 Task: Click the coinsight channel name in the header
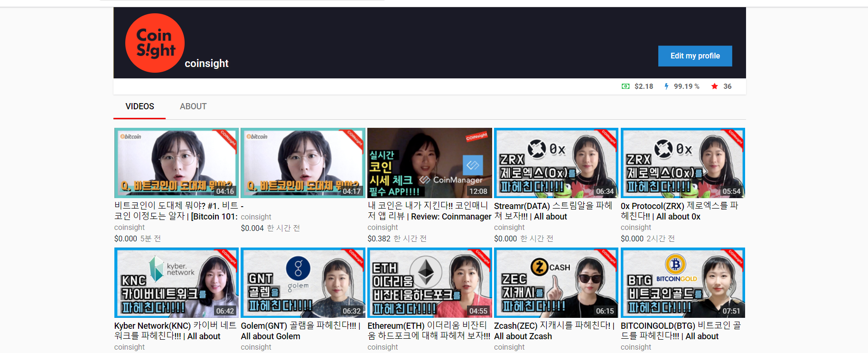206,64
